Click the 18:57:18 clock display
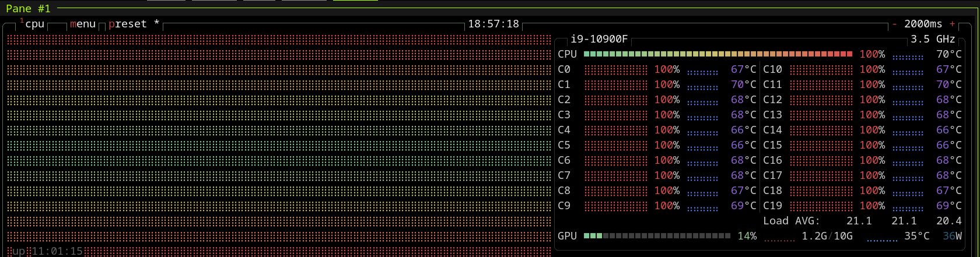Viewport: 980px width, 257px height. [494, 24]
